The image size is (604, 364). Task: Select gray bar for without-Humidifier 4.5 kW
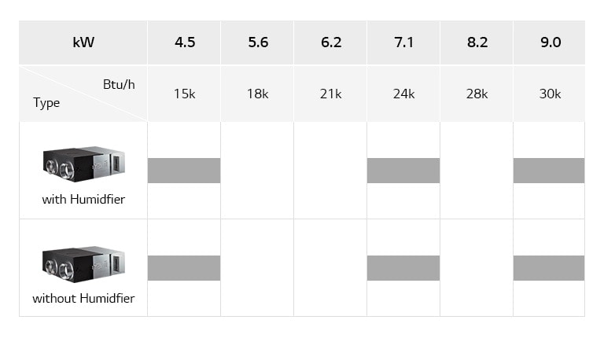(x=184, y=268)
